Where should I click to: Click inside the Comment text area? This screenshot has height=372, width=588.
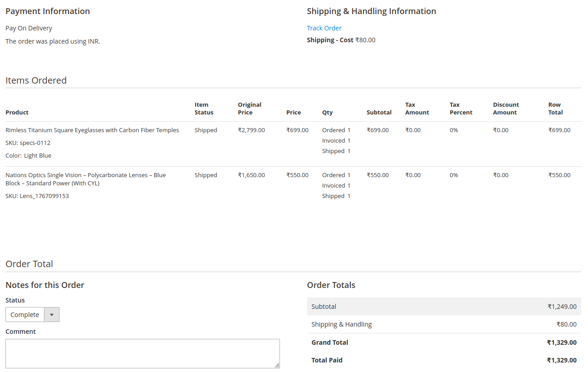click(x=142, y=353)
